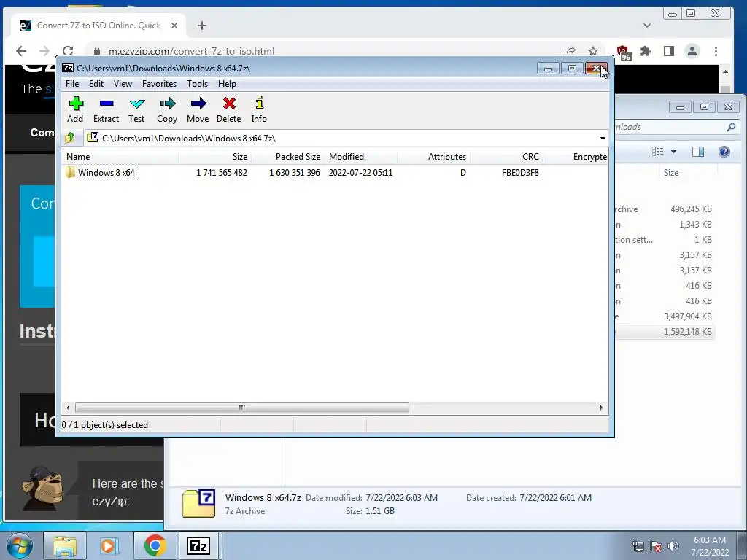The image size is (747, 560).
Task: Select the Windows 8 x64 folder row
Action: pyautogui.click(x=335, y=172)
